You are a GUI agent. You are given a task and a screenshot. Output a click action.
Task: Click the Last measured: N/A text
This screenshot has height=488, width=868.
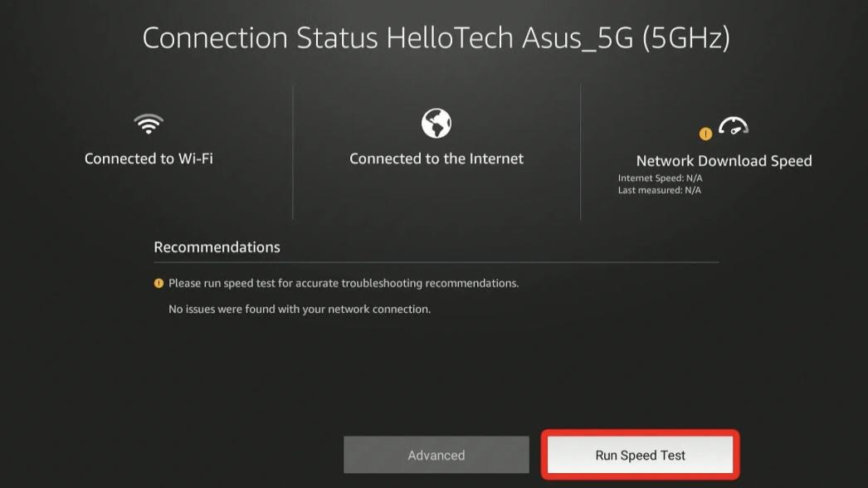click(x=660, y=190)
